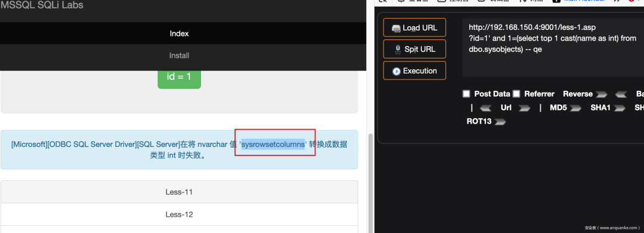This screenshot has width=644, height=233.
Task: Click the left arrow following Reverse's arrow
Action: [x=621, y=94]
